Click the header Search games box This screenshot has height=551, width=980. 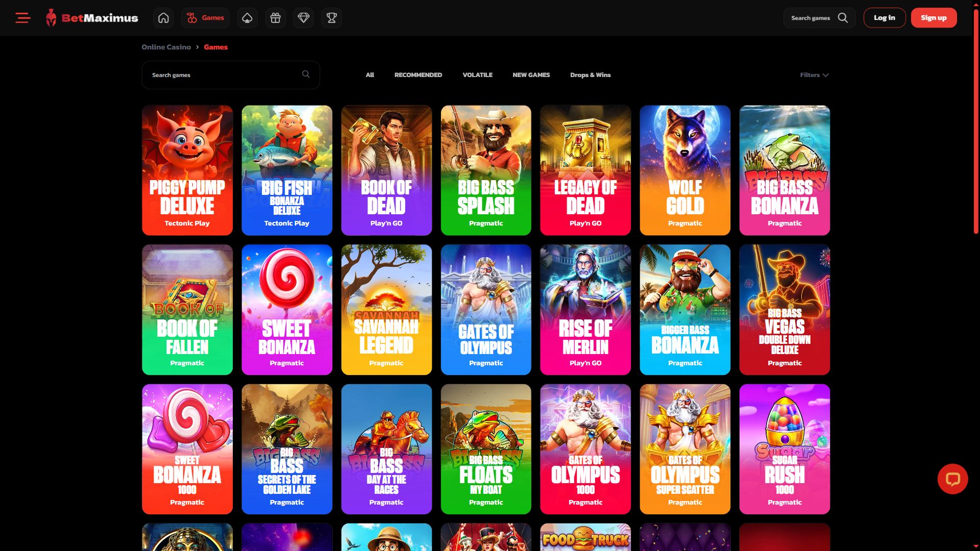click(x=819, y=18)
